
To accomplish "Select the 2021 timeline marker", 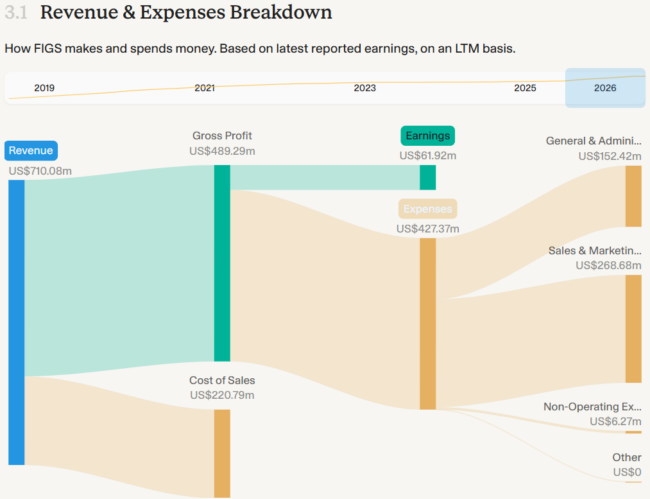I will tap(205, 88).
